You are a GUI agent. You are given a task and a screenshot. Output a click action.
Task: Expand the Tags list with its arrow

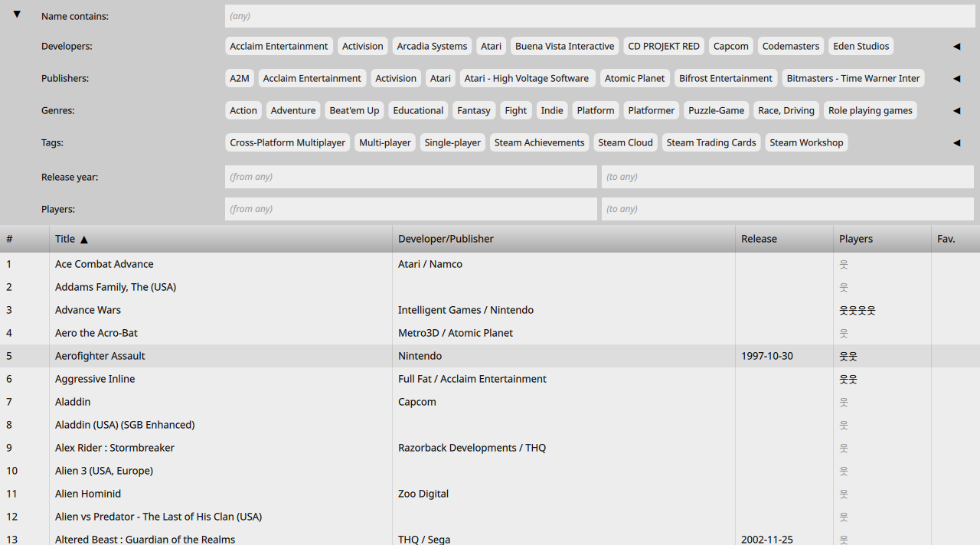pyautogui.click(x=956, y=143)
